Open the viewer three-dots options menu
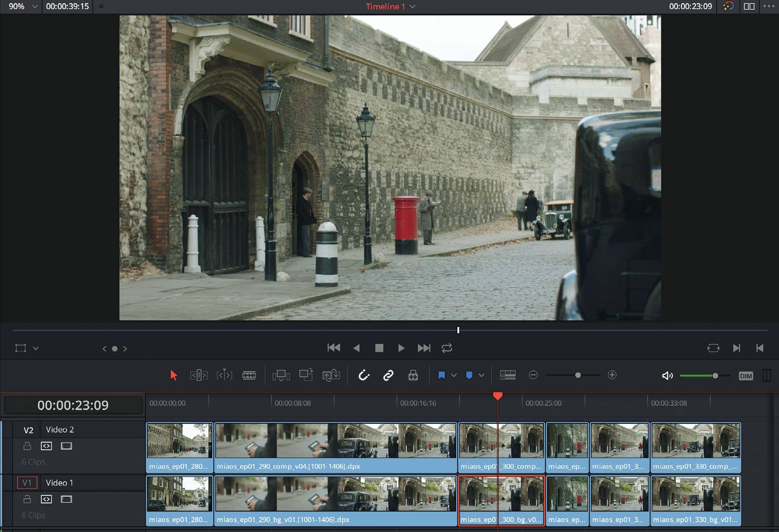Image resolution: width=779 pixels, height=532 pixels. 769,6
